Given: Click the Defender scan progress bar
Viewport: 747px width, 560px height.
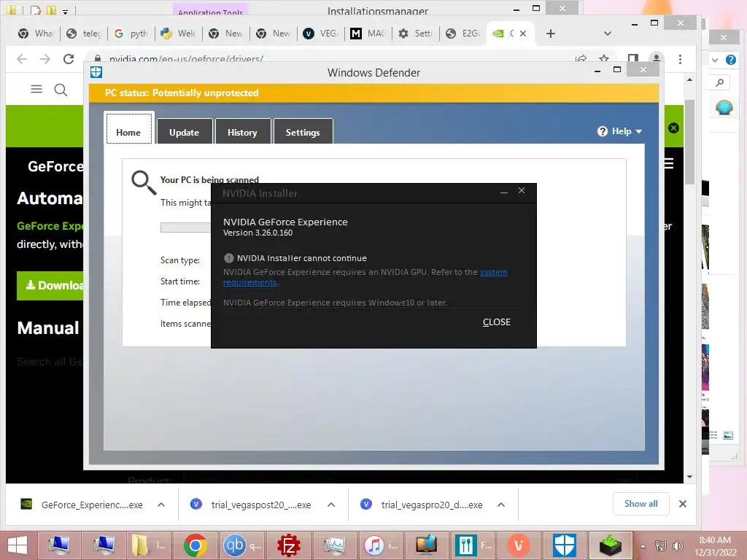Looking at the screenshot, I should click(x=186, y=227).
